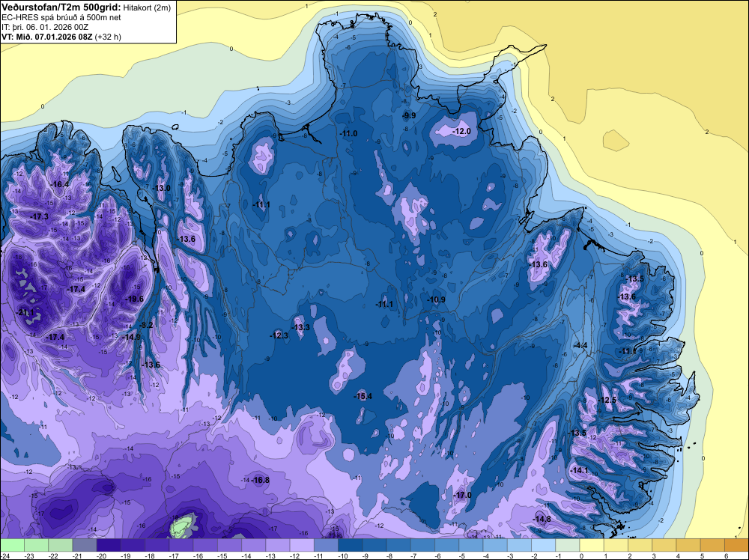
Task: Click the title text 'Veðurstofan/T2m 500grid'
Action: click(x=61, y=7)
